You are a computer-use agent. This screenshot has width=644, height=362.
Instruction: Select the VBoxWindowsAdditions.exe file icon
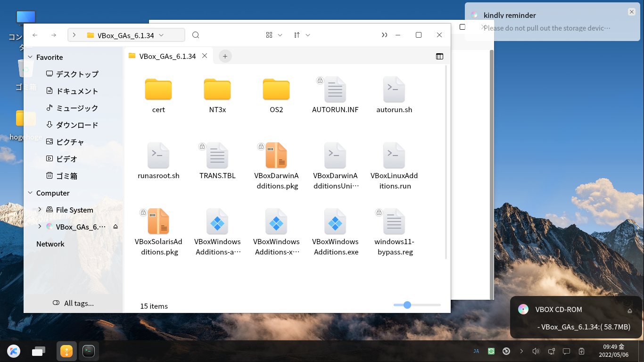point(335,222)
